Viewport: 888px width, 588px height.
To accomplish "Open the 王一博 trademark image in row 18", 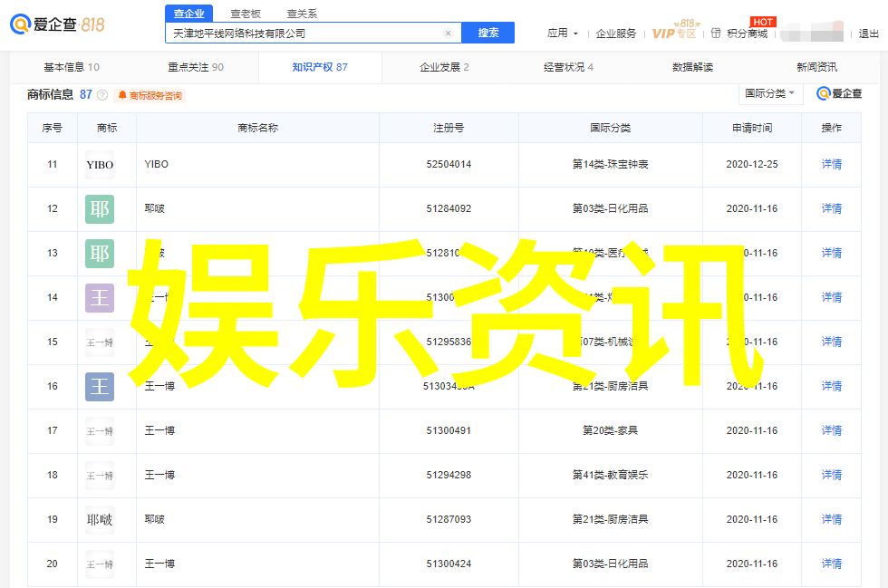I will click(100, 476).
